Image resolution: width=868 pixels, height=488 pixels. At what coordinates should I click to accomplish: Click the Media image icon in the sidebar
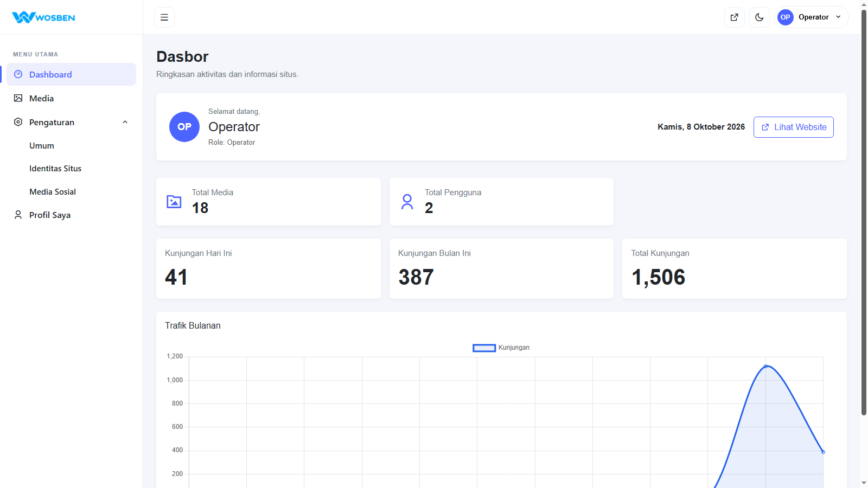click(x=18, y=98)
